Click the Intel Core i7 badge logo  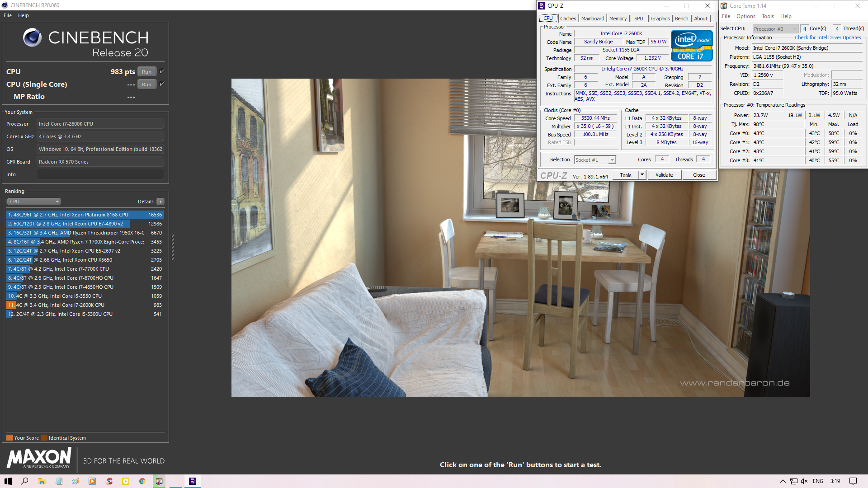point(692,46)
